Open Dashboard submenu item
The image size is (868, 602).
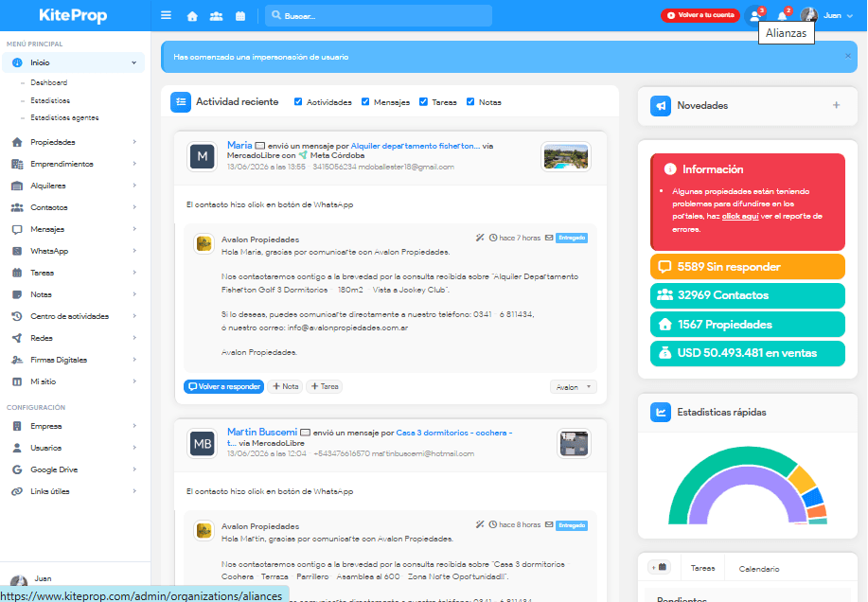(48, 82)
